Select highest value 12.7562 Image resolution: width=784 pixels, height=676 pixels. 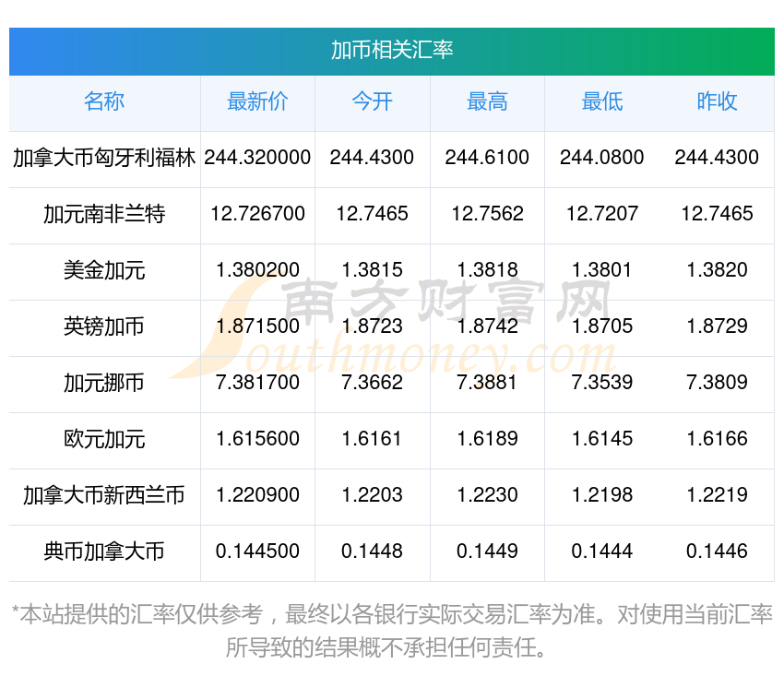[x=487, y=214]
